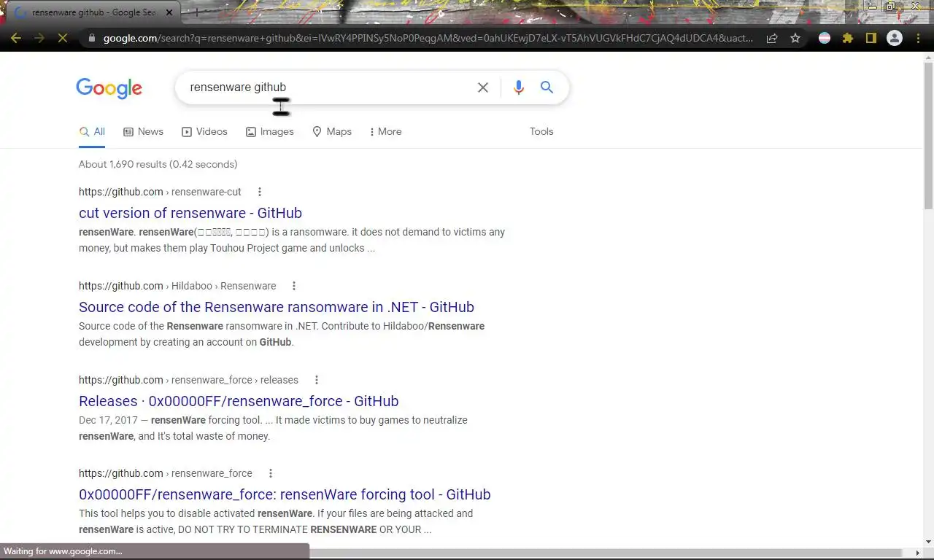Open the Chrome profile avatar

click(x=894, y=38)
